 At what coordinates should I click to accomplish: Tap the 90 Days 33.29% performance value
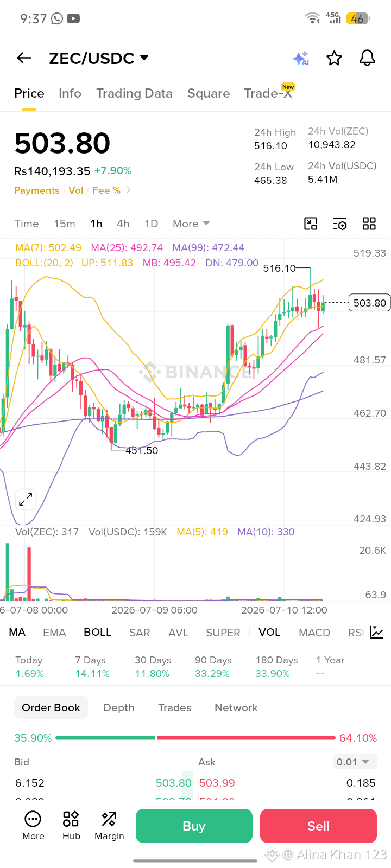tap(212, 674)
